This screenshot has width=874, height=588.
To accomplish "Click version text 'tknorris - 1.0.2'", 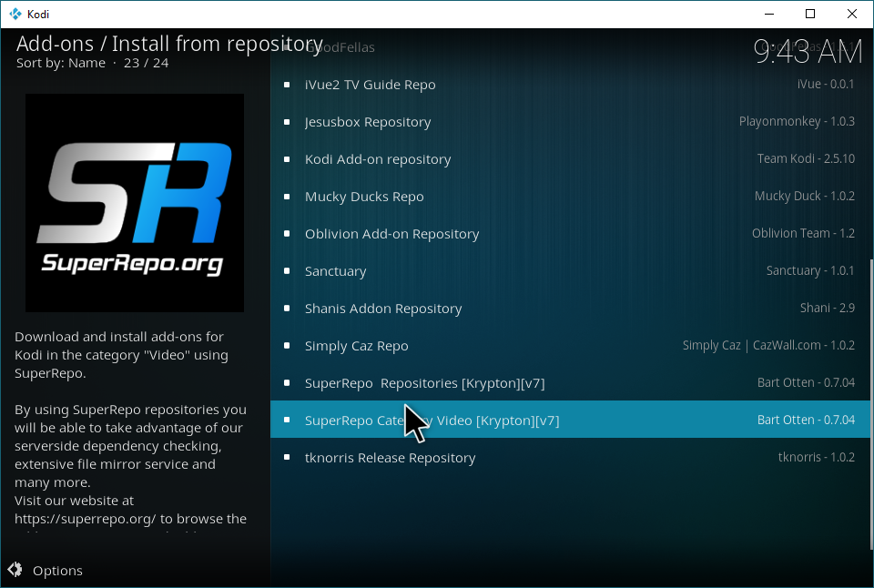I will (816, 458).
